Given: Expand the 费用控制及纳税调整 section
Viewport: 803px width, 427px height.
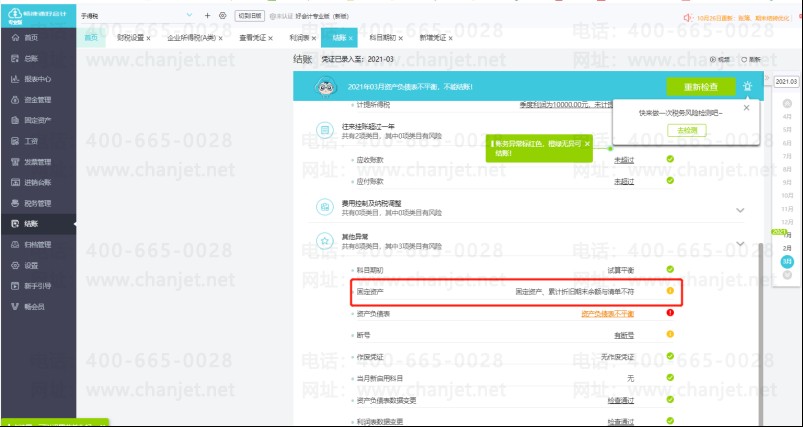Looking at the screenshot, I should tap(740, 210).
